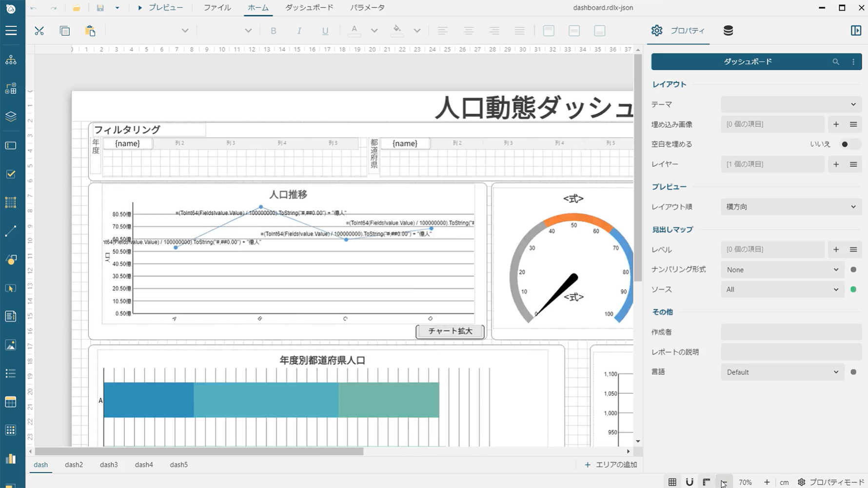Toggle the grid display icon in status bar
The height and width of the screenshot is (488, 868).
pyautogui.click(x=672, y=482)
